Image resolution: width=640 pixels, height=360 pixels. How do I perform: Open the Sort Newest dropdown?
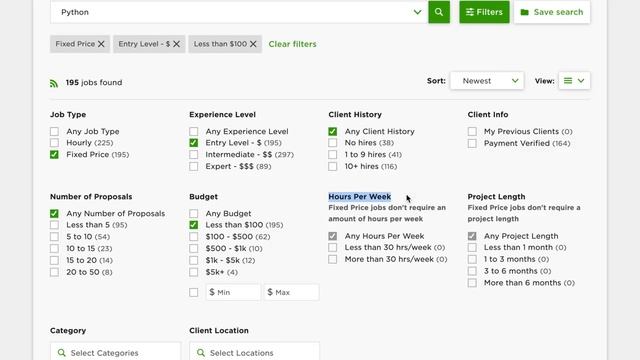pos(487,81)
